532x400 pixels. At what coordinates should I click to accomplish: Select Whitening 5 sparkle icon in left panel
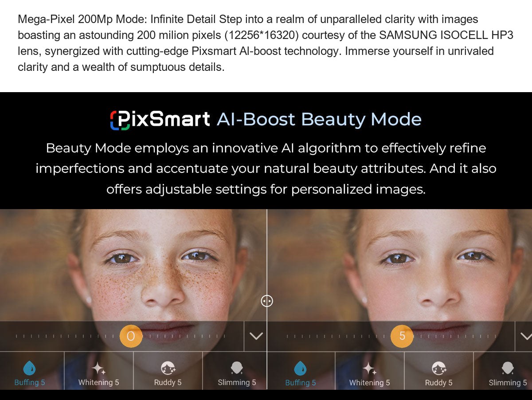(98, 368)
